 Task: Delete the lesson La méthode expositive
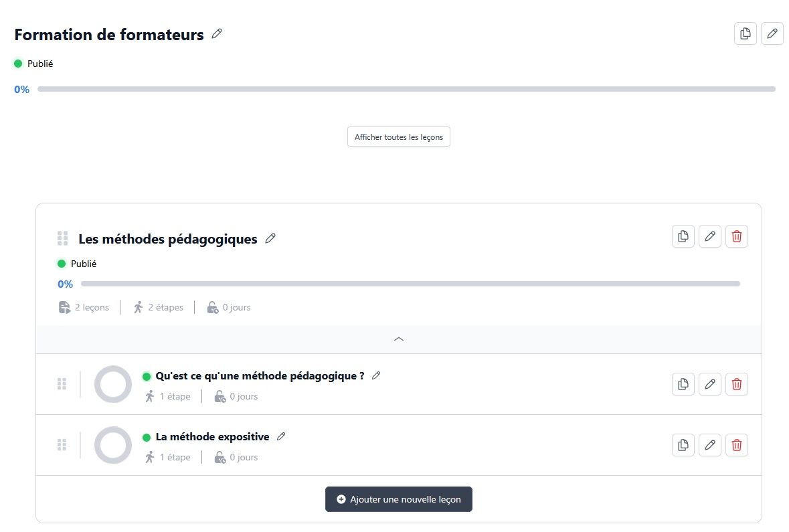(x=737, y=445)
